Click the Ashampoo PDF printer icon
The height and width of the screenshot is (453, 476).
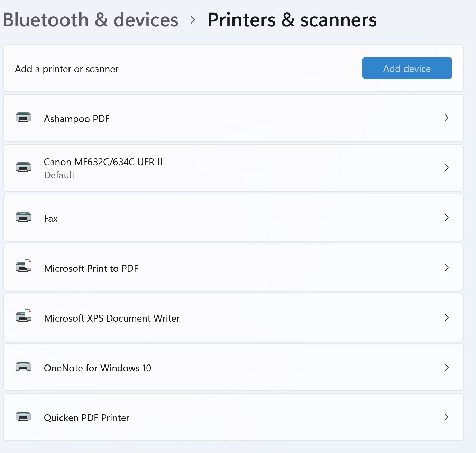pyautogui.click(x=23, y=118)
